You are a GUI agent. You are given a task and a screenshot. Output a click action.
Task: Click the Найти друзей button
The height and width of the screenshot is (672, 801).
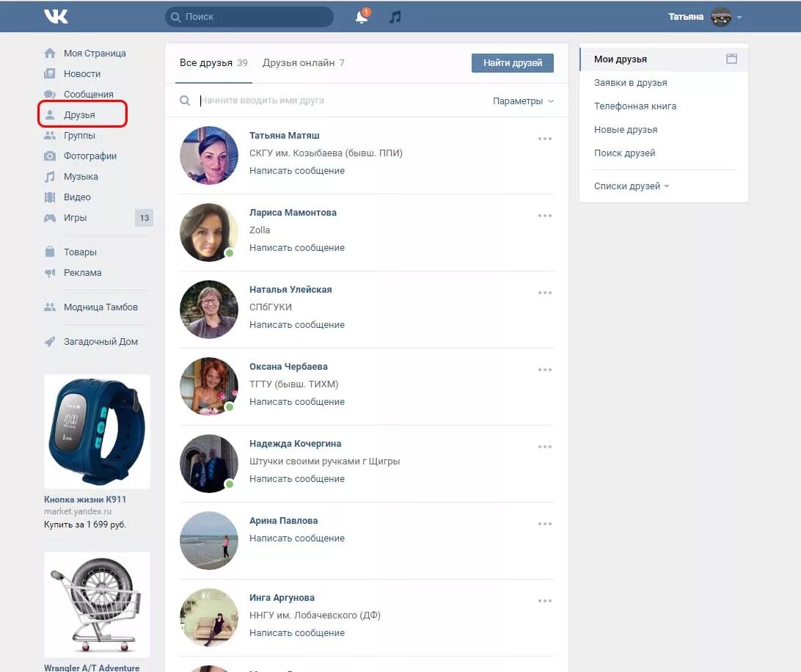[x=513, y=63]
